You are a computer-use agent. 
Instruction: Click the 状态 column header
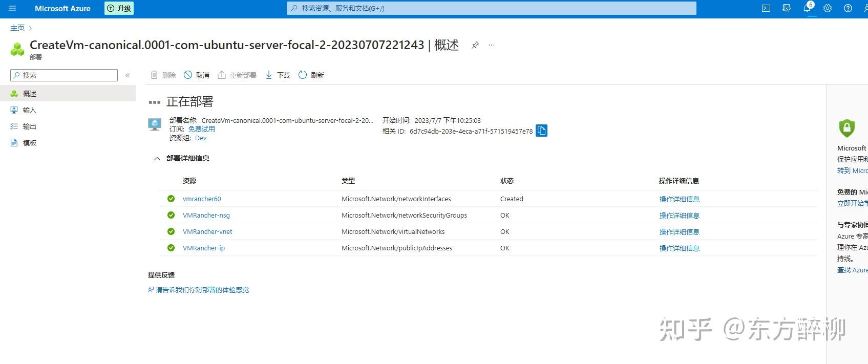pyautogui.click(x=507, y=181)
